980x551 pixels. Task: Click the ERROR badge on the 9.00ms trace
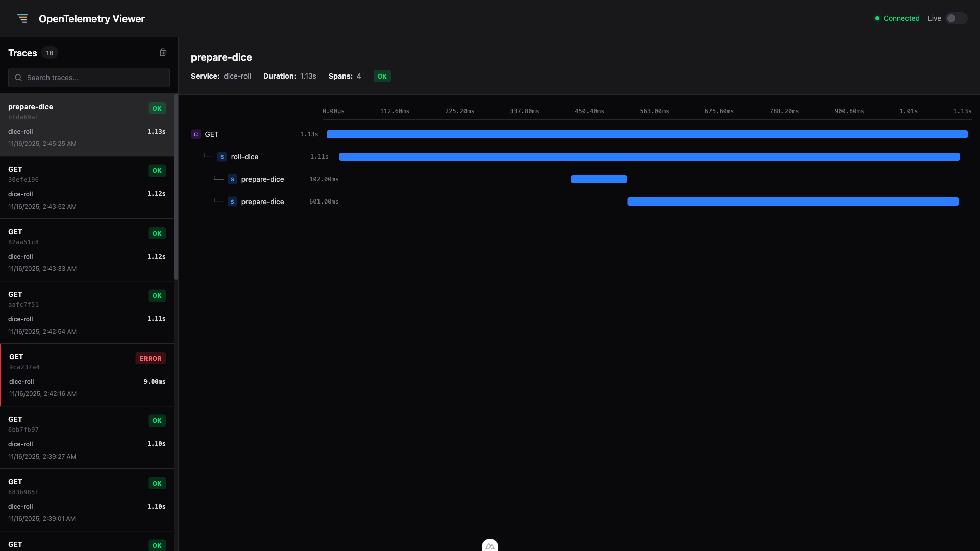150,358
